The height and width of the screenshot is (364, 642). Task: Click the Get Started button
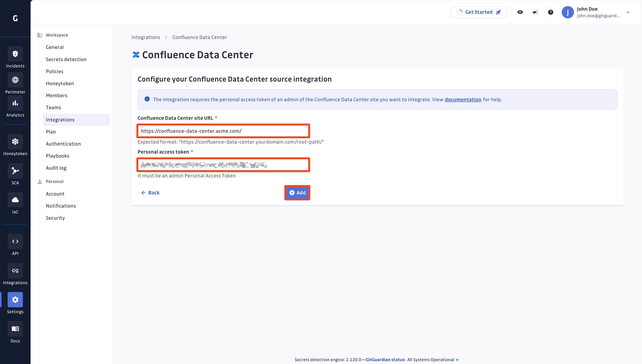point(478,12)
